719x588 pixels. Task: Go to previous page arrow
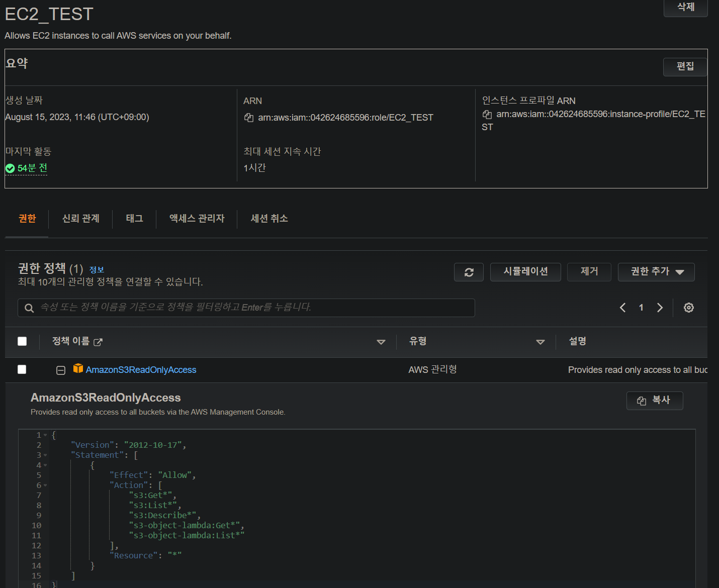point(622,308)
